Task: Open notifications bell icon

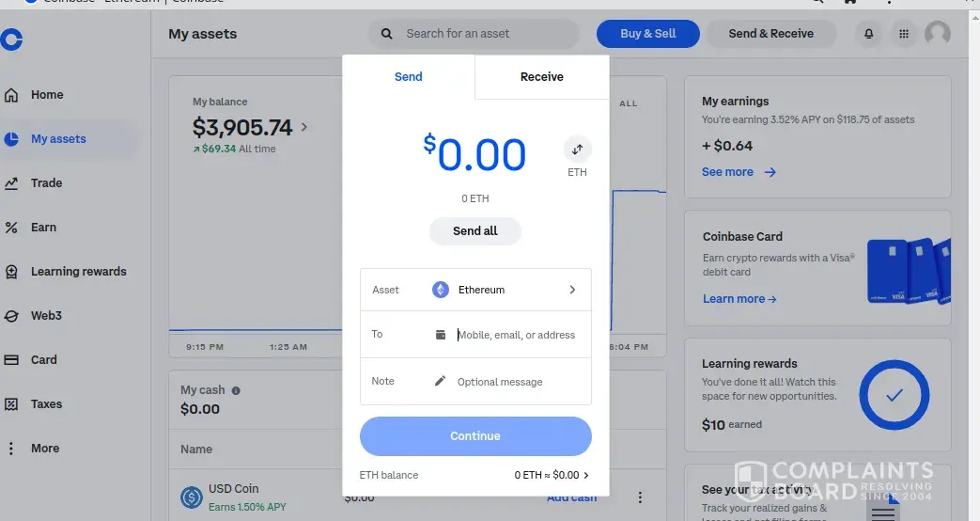Action: coord(869,34)
